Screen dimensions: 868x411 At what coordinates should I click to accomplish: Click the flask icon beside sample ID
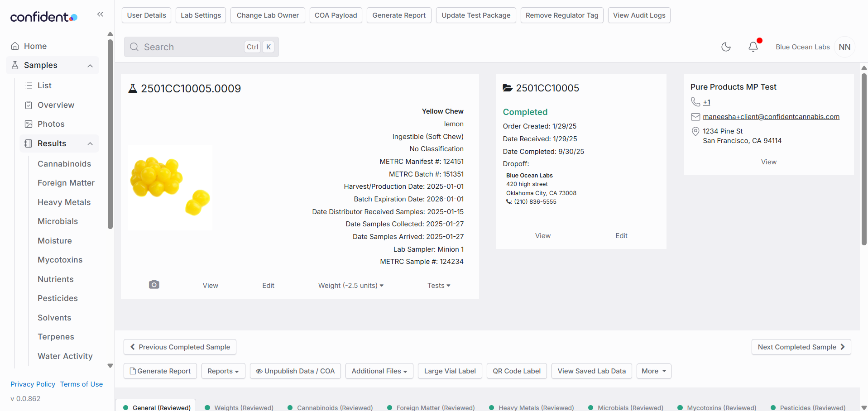point(133,88)
